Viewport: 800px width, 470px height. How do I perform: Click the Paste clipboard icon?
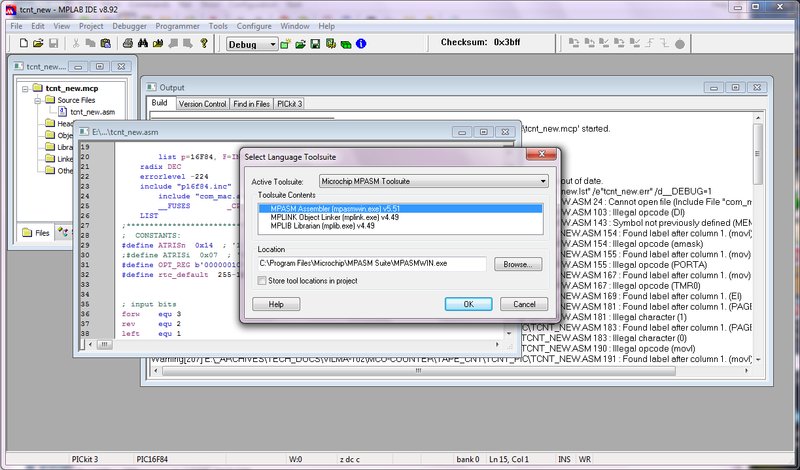tap(106, 43)
